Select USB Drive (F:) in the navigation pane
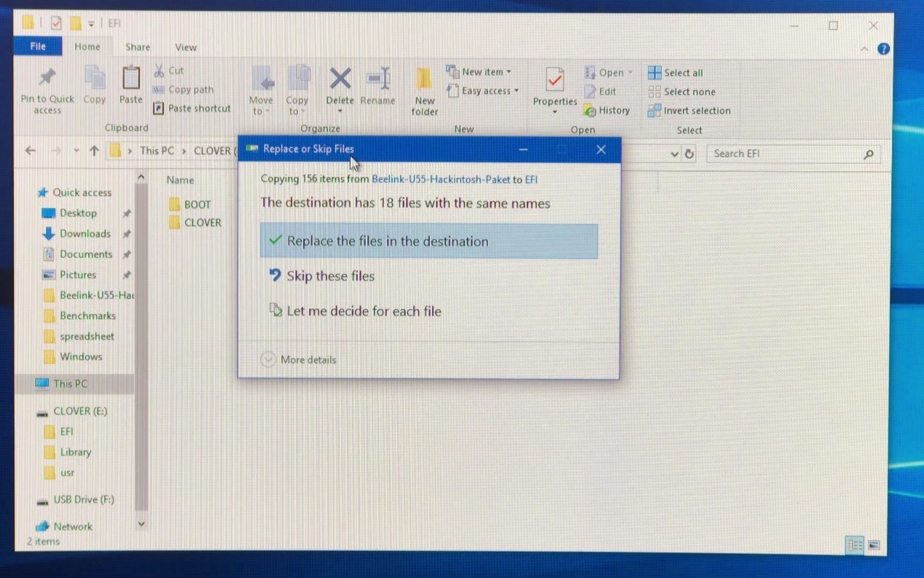The width and height of the screenshot is (924, 578). 76,499
